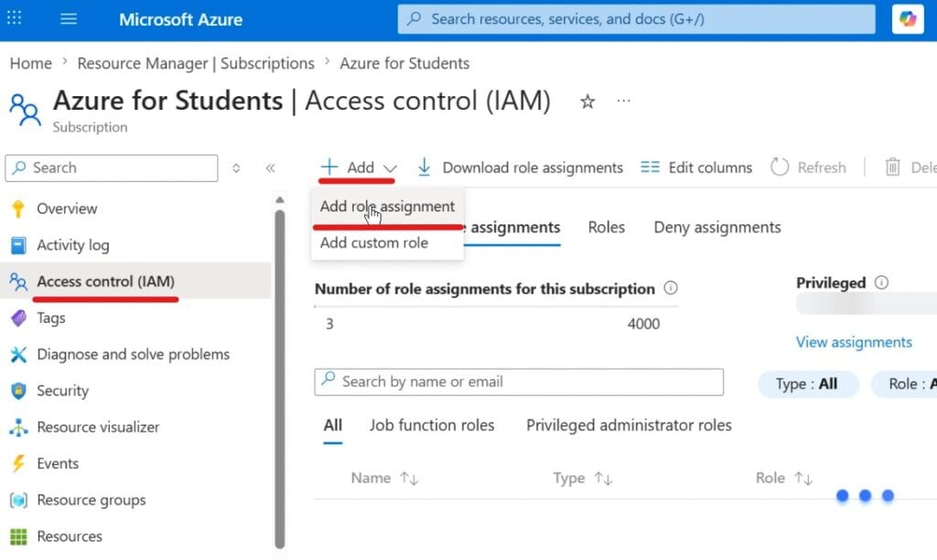The height and width of the screenshot is (560, 937).
Task: Open the Role filter pill
Action: tap(904, 383)
